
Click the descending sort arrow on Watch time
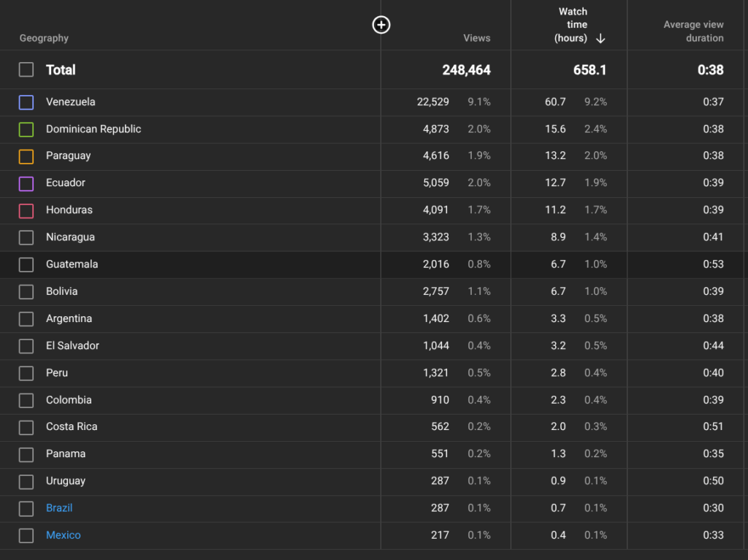coord(600,39)
